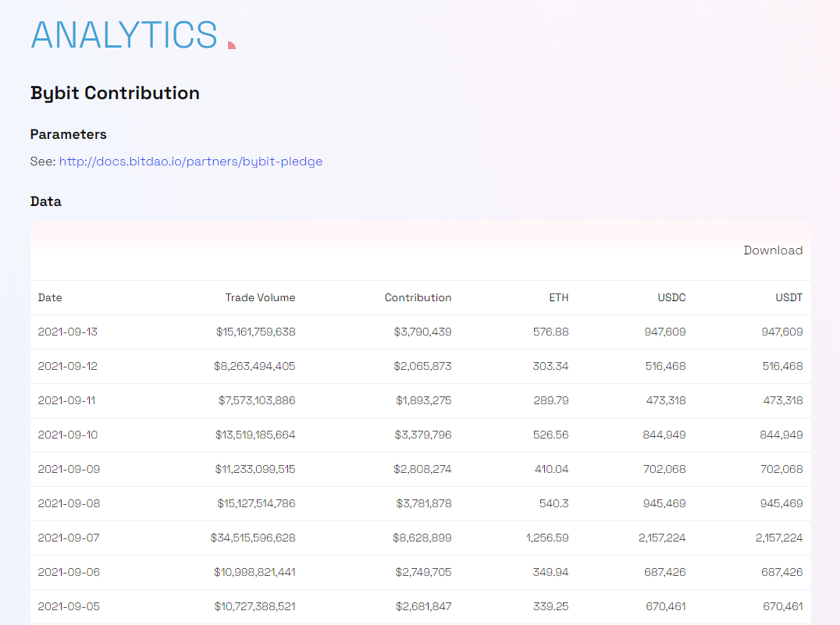The width and height of the screenshot is (840, 625).
Task: Select date cell 2021-09-13
Action: (67, 332)
